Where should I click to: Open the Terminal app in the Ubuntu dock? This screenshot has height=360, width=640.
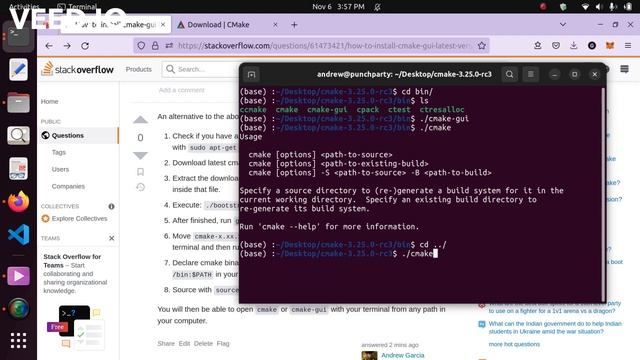pyautogui.click(x=18, y=37)
